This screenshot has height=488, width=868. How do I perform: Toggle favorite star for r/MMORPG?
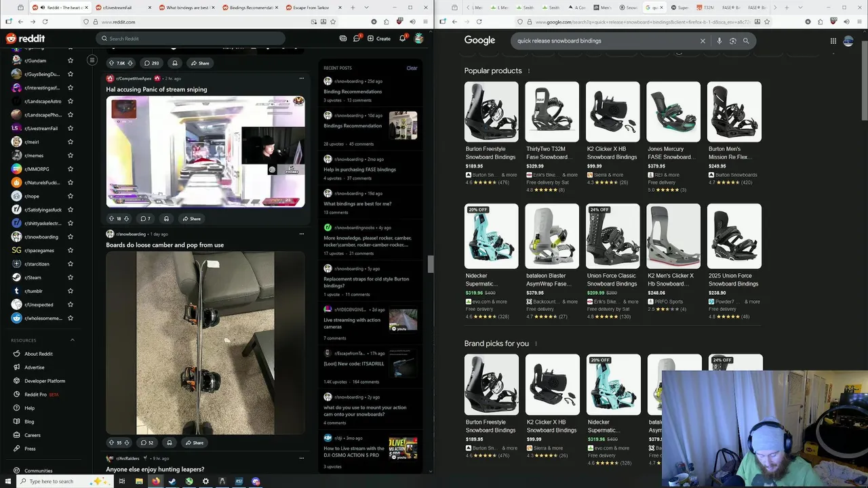pos(71,169)
